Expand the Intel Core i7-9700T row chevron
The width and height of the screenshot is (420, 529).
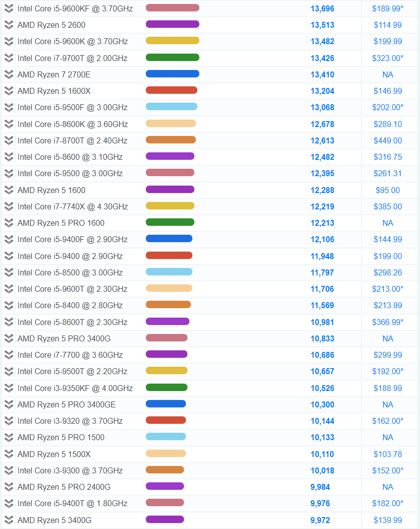(x=9, y=58)
